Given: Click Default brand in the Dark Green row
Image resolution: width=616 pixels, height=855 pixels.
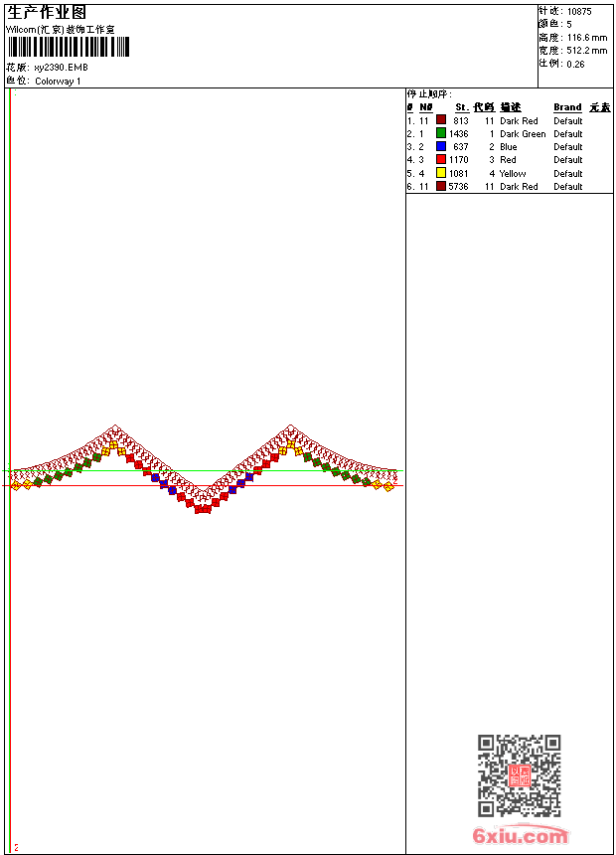Looking at the screenshot, I should click(568, 134).
